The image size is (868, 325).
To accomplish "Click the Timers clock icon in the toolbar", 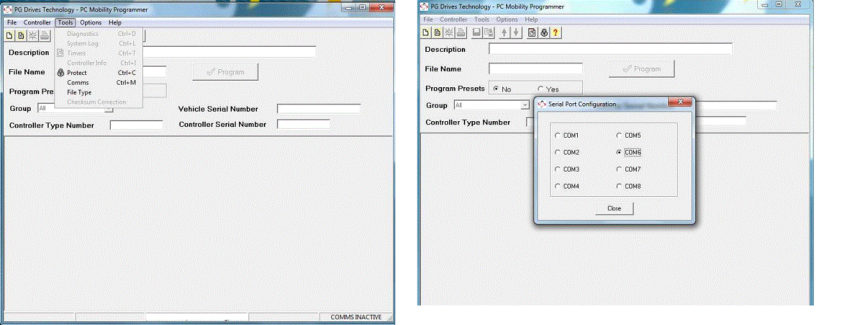I will point(532,33).
